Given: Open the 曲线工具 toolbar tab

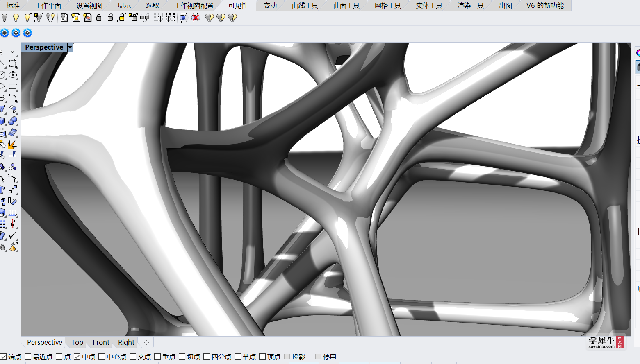Looking at the screenshot, I should pos(305,5).
